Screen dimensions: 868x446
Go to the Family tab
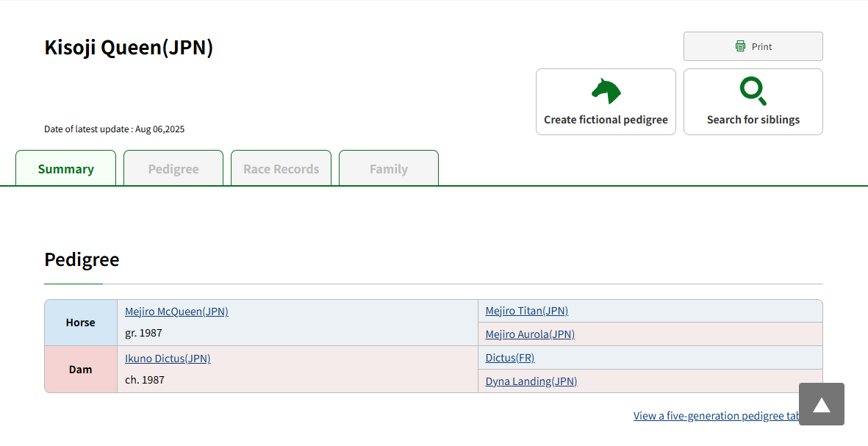pyautogui.click(x=389, y=168)
